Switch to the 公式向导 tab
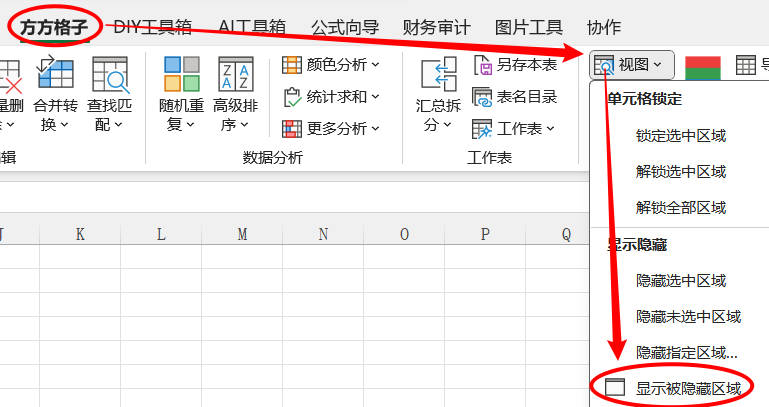The height and width of the screenshot is (407, 769). 346,27
